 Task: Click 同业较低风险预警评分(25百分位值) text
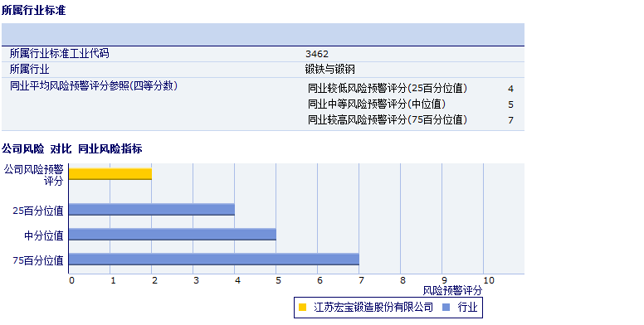tap(388, 88)
